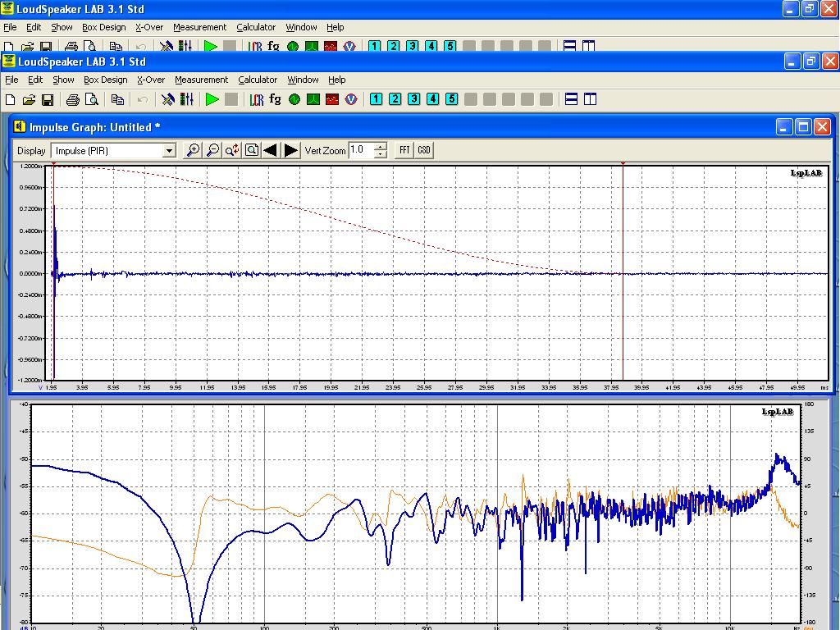
Task: Click the Print icon in front toolbar
Action: 73,99
